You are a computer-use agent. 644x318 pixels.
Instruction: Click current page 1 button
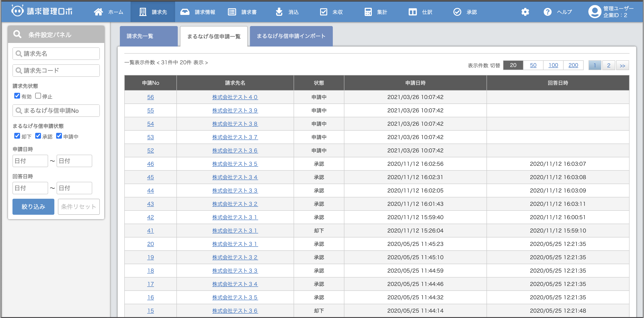[x=595, y=65]
